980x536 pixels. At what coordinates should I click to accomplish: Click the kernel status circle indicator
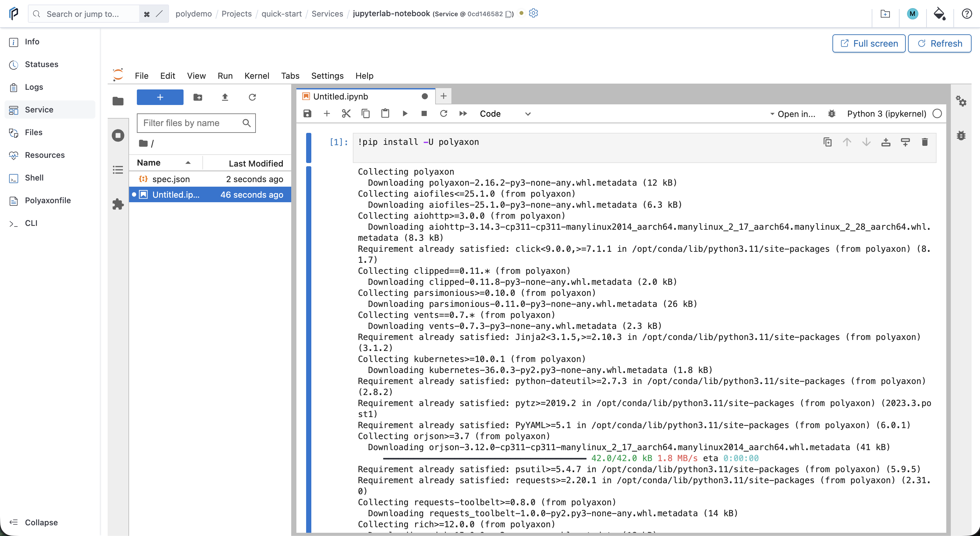pos(938,114)
